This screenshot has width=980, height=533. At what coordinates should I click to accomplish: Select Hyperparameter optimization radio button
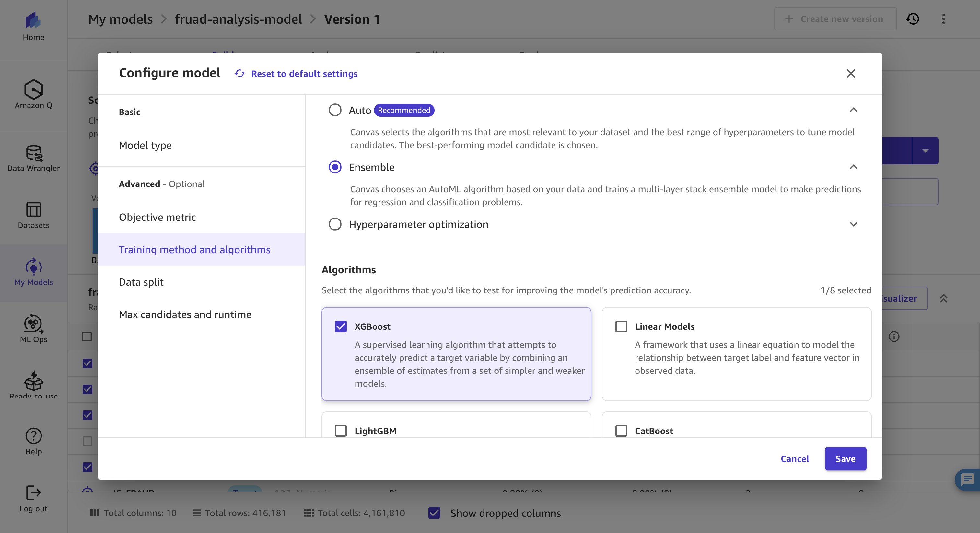[x=335, y=224]
